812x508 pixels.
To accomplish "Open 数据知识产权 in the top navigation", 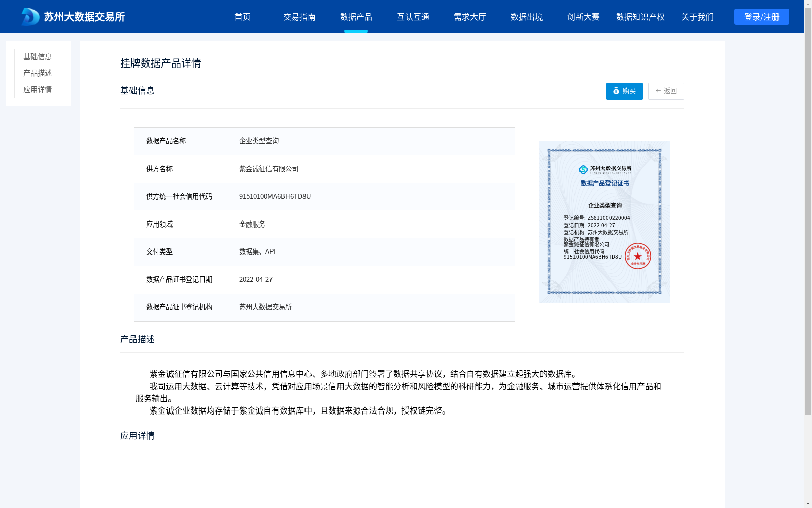I will click(640, 17).
